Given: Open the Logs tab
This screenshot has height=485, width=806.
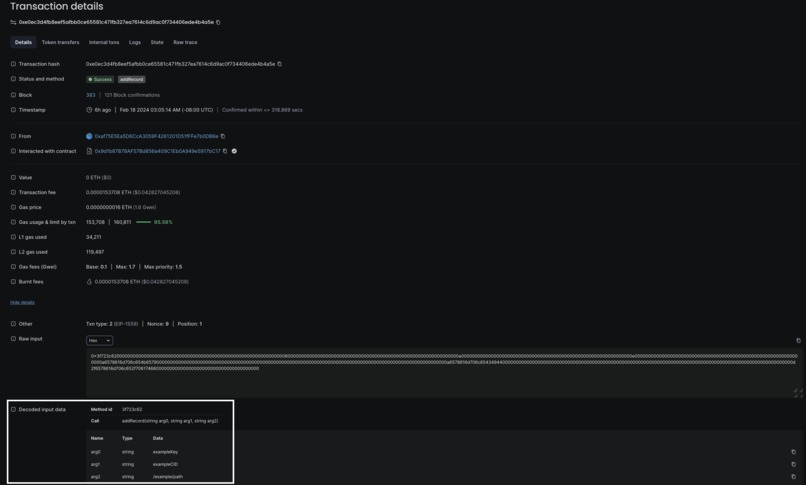Looking at the screenshot, I should pyautogui.click(x=135, y=42).
